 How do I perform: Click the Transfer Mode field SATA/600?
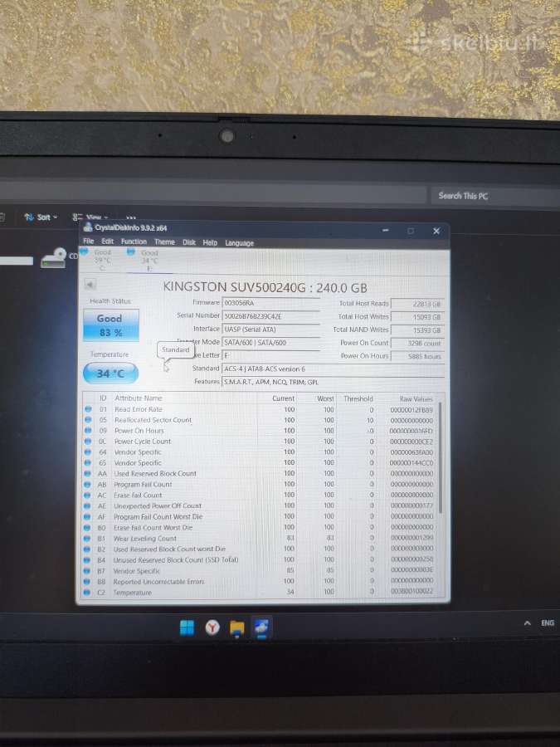[x=271, y=343]
